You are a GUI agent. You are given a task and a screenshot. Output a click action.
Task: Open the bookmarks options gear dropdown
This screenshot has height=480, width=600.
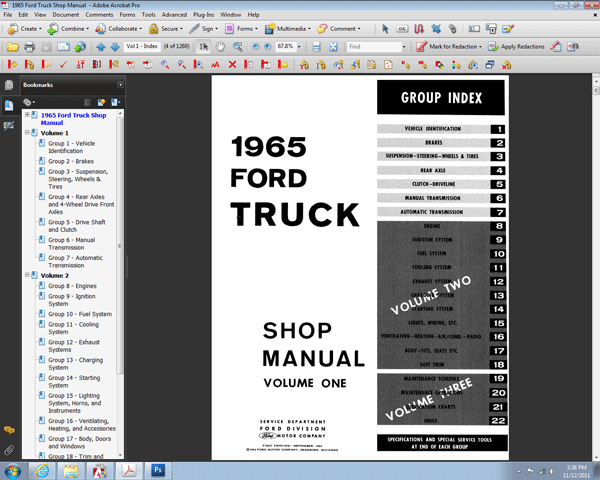[x=29, y=102]
